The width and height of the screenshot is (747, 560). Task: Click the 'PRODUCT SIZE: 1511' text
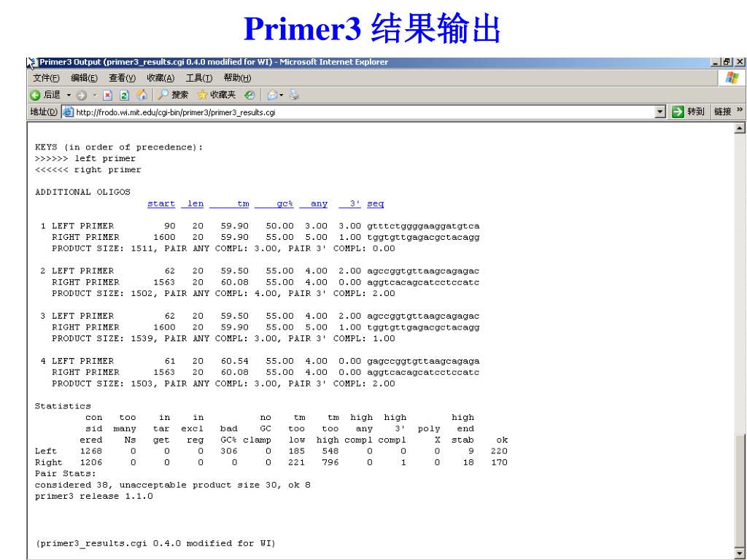[x=104, y=249]
